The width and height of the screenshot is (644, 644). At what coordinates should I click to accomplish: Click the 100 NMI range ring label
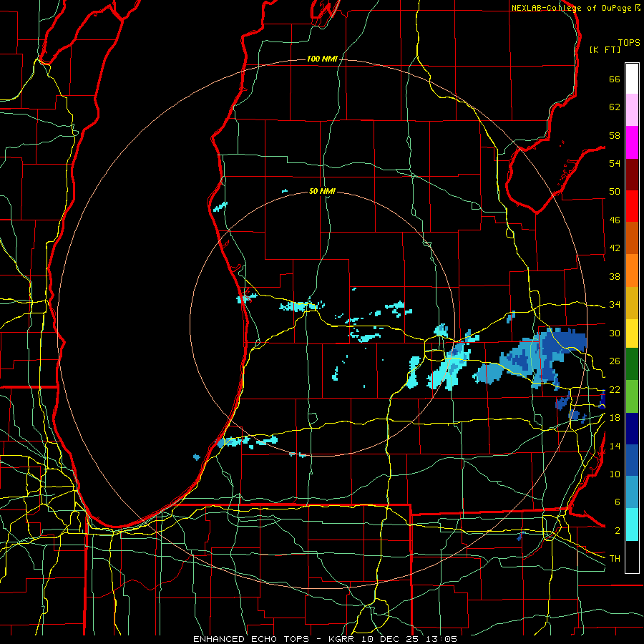tap(322, 59)
